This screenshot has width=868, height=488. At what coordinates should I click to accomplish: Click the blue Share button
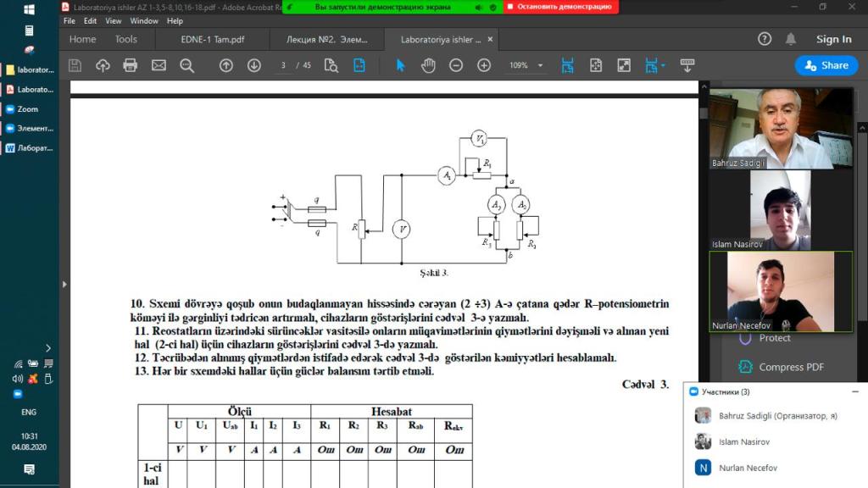click(x=826, y=65)
